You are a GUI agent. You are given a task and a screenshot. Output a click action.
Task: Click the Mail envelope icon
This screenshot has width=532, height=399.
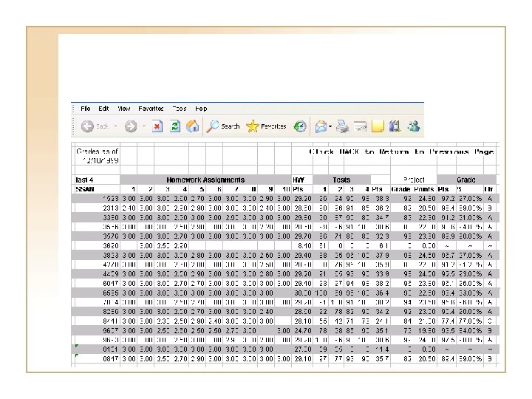tap(321, 126)
